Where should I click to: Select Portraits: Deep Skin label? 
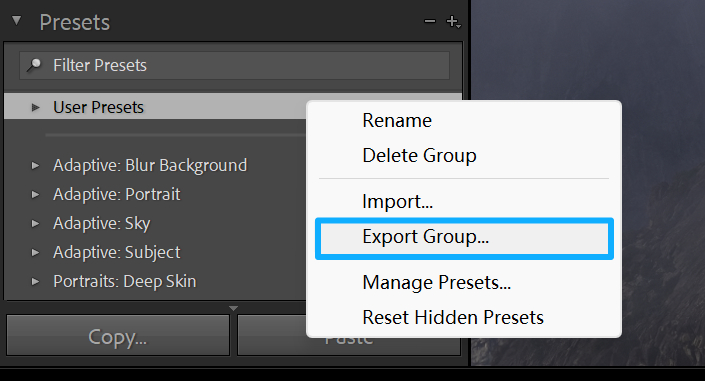point(125,282)
